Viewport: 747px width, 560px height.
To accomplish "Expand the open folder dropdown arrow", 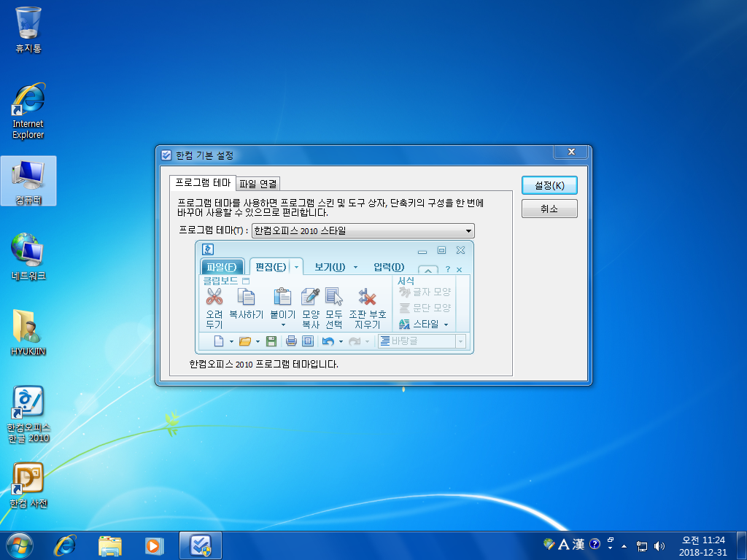I will pos(258,341).
